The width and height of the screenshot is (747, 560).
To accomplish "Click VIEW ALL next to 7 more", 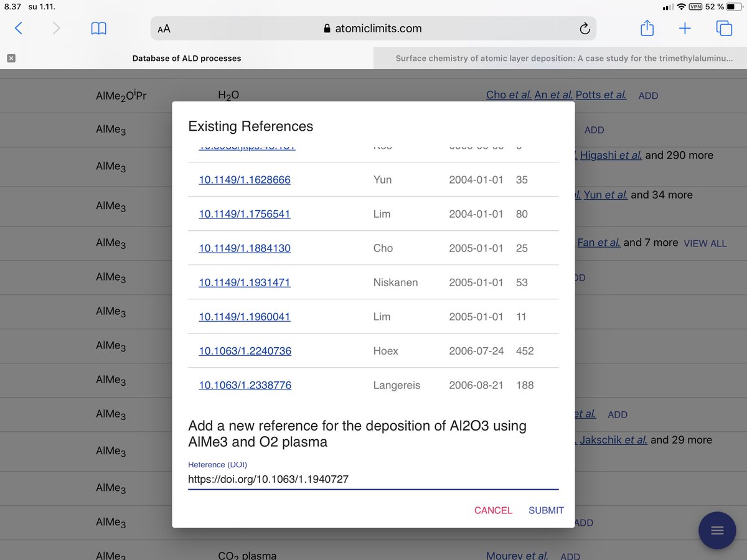I will 705,243.
